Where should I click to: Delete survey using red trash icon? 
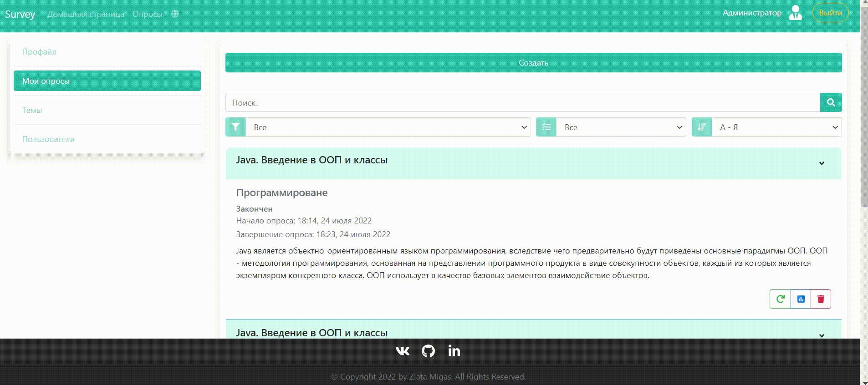coord(821,299)
